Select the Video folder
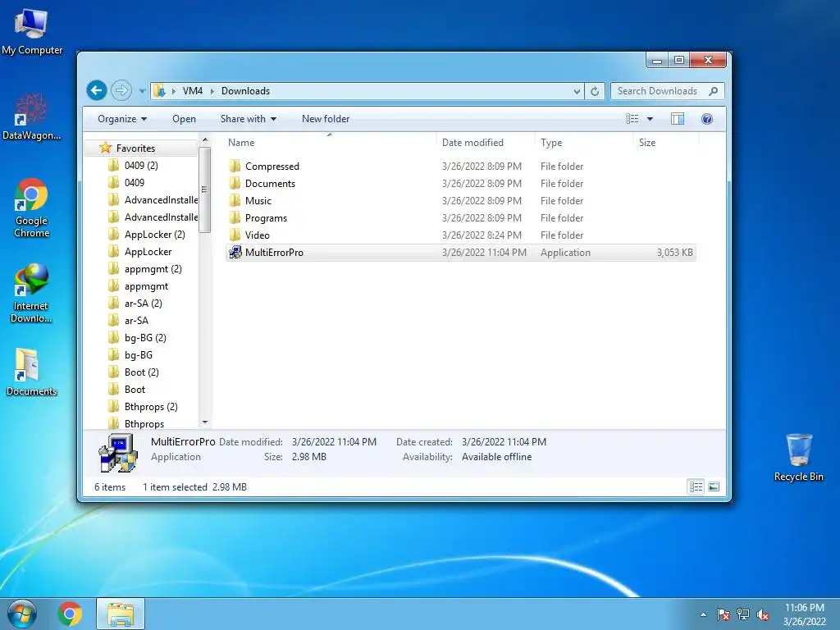Screen dimensions: 840x630 coord(461,235)
